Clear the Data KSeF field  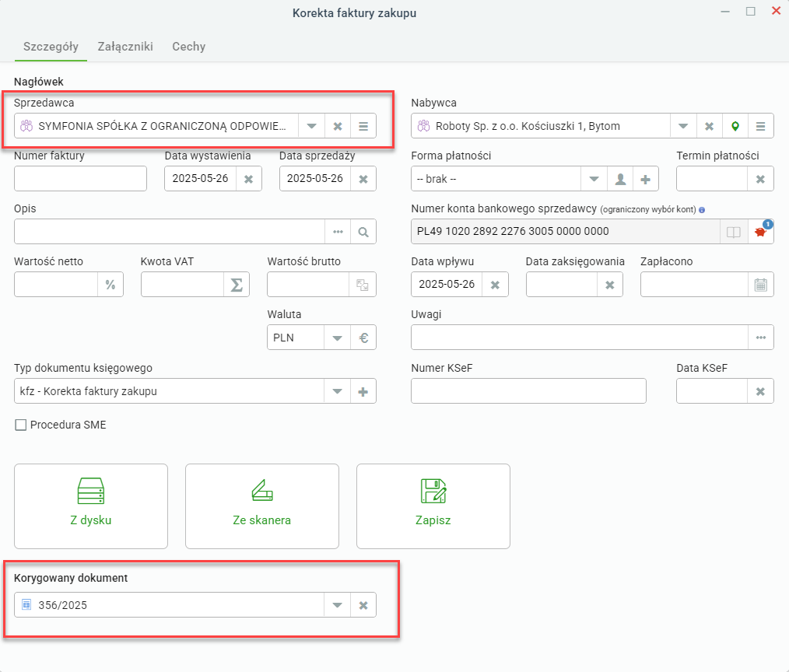760,391
